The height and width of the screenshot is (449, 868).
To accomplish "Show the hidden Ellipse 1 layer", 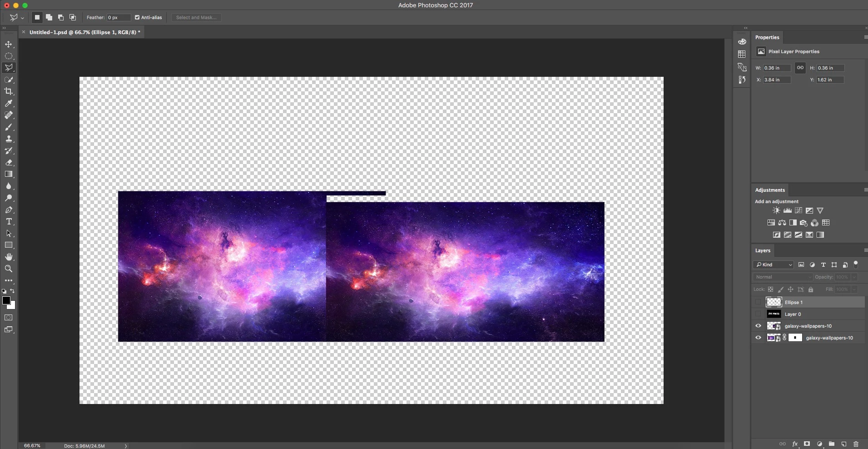I will point(758,302).
